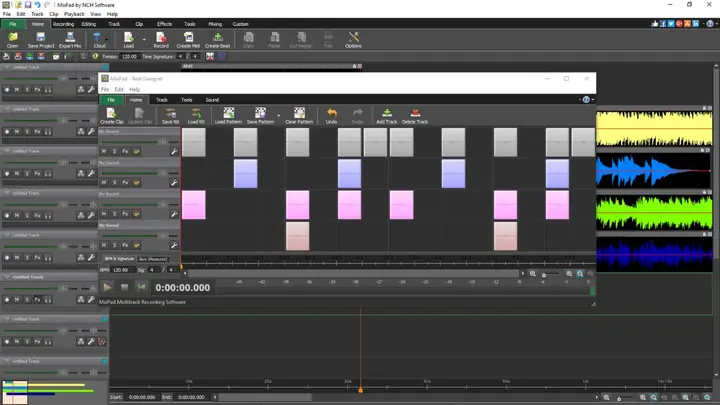Open settings wrench of first beat track
Viewport: 720px width, 405px height.
[174, 152]
